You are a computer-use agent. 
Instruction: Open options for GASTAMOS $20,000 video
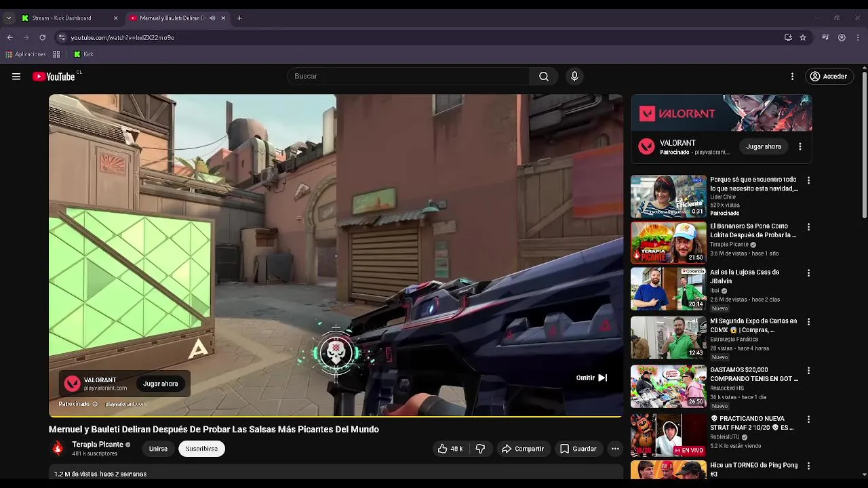(x=808, y=371)
